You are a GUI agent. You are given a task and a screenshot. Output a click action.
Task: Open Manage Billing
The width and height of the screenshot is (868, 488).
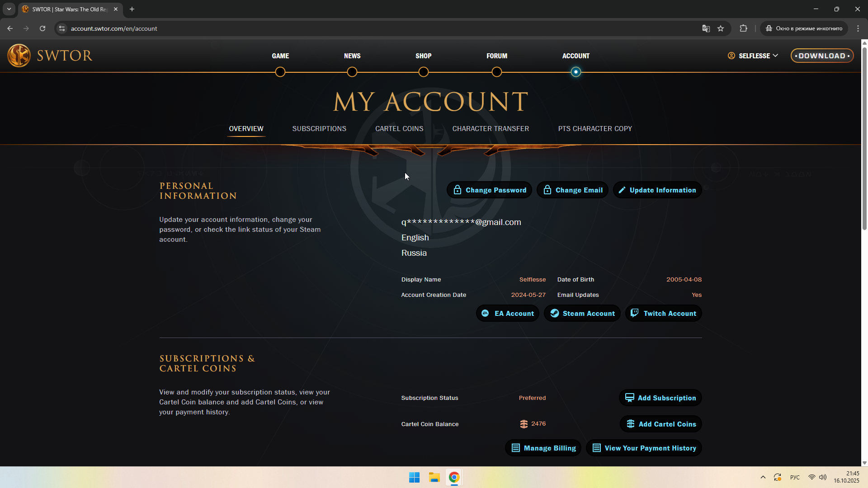coord(543,448)
